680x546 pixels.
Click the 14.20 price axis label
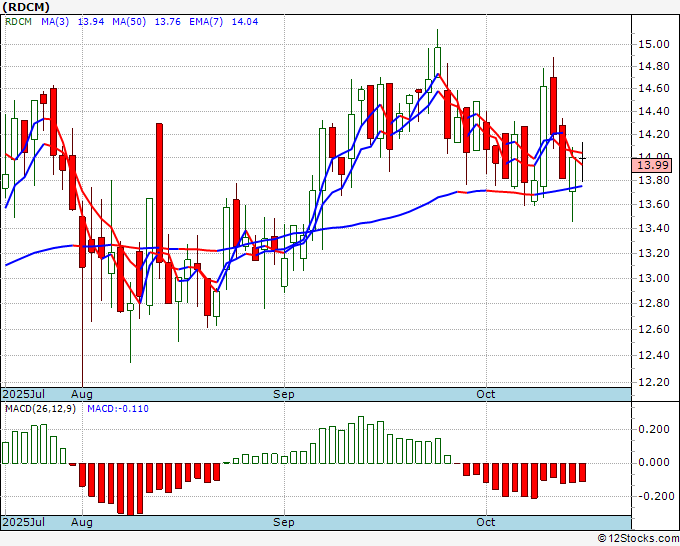pyautogui.click(x=654, y=134)
